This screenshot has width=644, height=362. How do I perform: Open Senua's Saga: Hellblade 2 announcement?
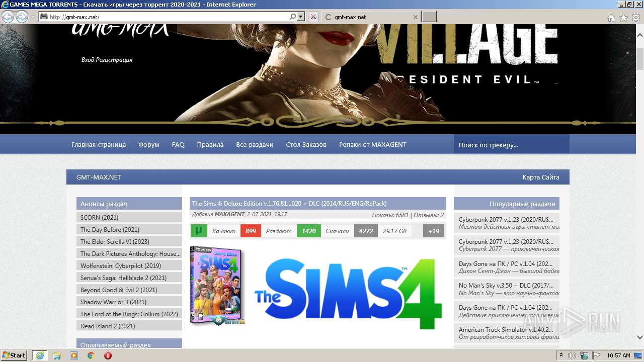129,278
